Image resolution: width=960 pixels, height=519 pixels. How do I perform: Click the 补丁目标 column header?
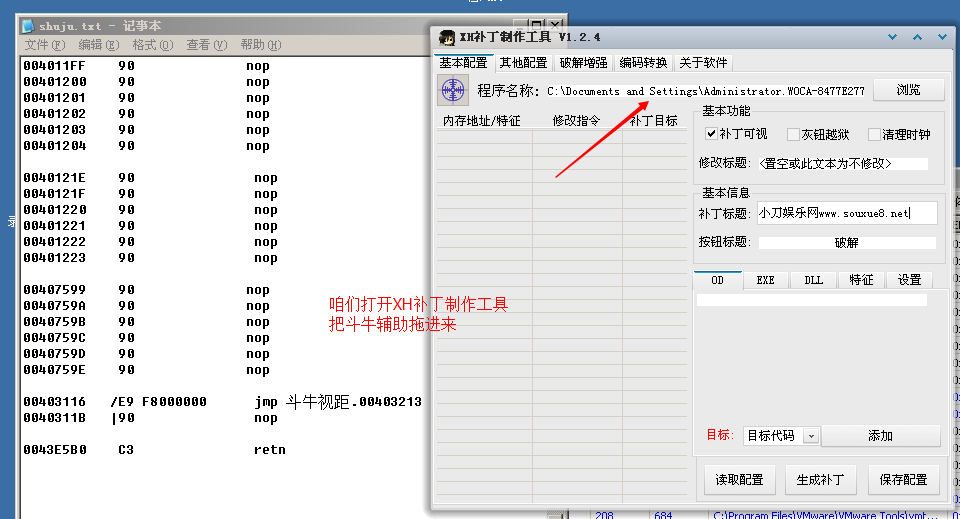point(654,121)
